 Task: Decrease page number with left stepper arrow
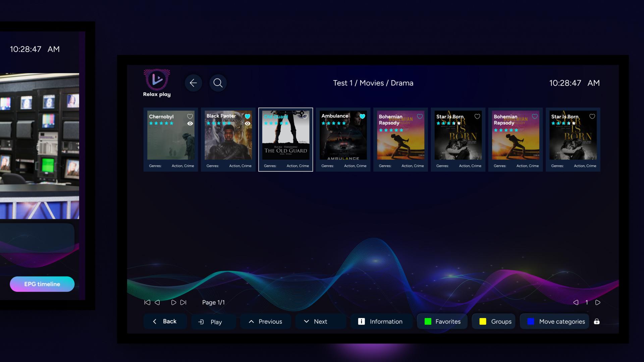click(576, 302)
